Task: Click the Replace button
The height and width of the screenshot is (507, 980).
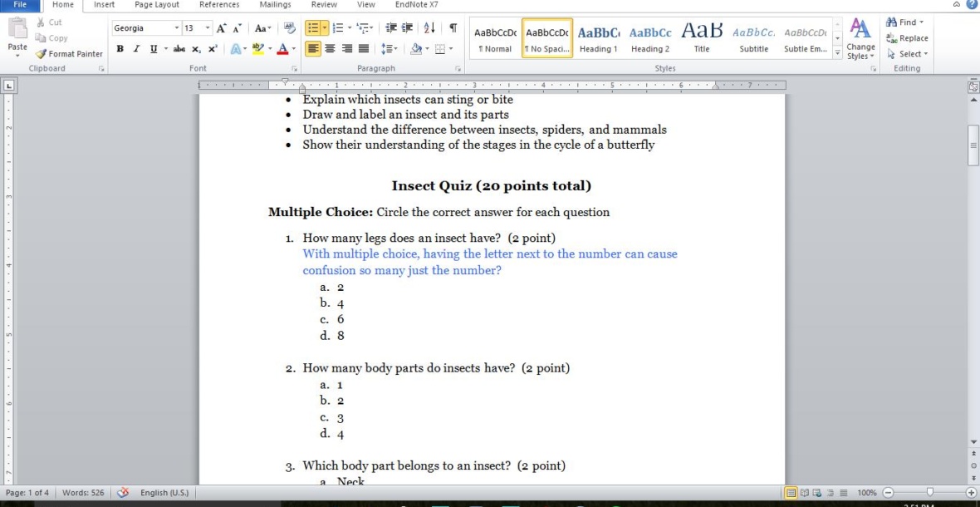Action: (x=907, y=38)
